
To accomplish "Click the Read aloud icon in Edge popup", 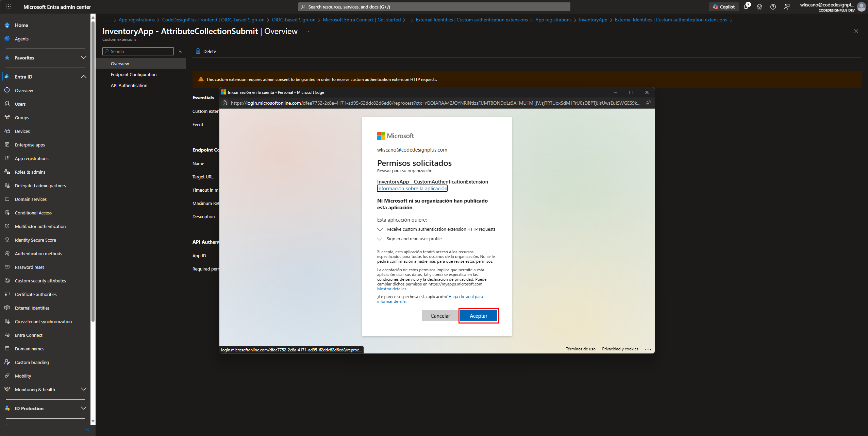I will (648, 103).
